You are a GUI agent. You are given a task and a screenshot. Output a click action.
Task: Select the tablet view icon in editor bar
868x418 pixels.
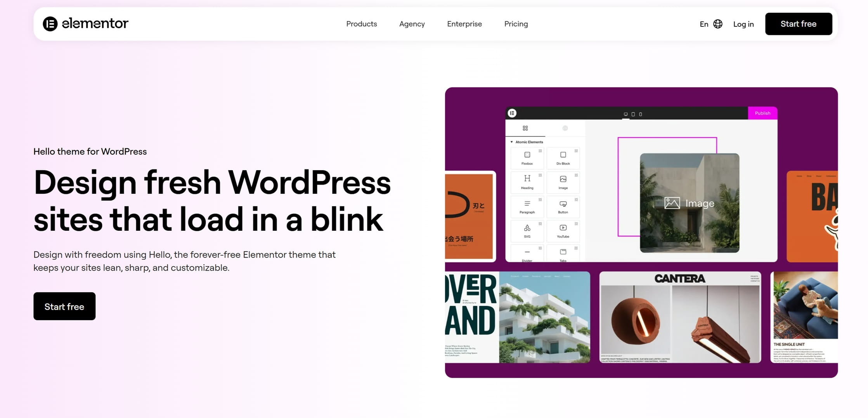(633, 114)
